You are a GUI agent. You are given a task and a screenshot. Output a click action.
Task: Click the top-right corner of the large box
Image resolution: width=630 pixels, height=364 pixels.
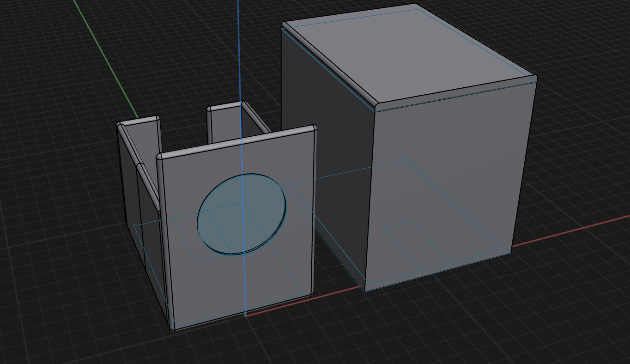pyautogui.click(x=534, y=78)
